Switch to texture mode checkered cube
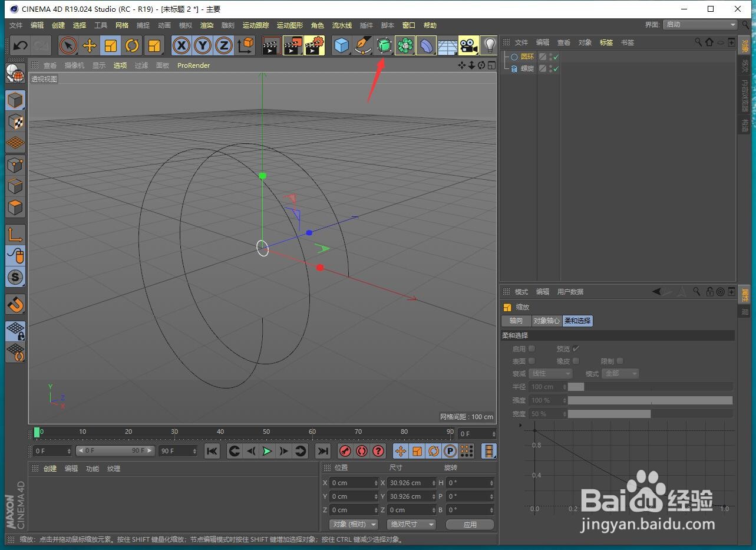Screen dimensions: 756x550 15,121
